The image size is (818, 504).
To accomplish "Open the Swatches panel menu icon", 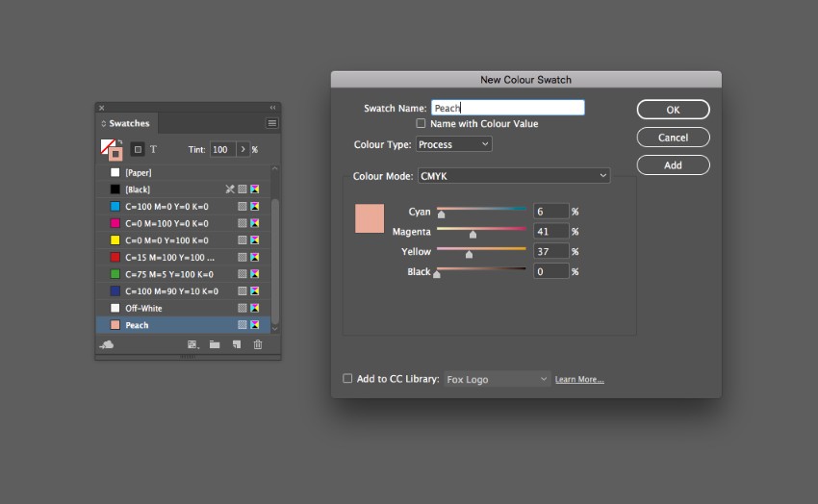I will coord(272,123).
